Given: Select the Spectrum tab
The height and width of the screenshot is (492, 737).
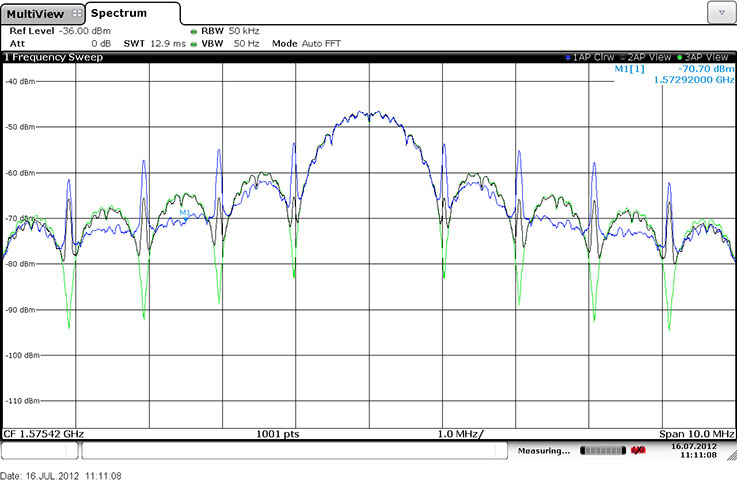Looking at the screenshot, I should tap(120, 13).
